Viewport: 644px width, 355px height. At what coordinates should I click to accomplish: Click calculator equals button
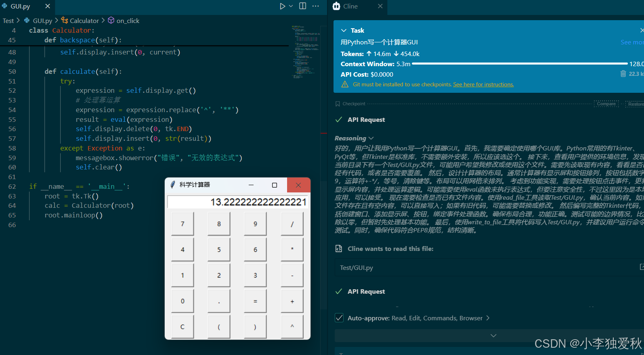pyautogui.click(x=255, y=301)
